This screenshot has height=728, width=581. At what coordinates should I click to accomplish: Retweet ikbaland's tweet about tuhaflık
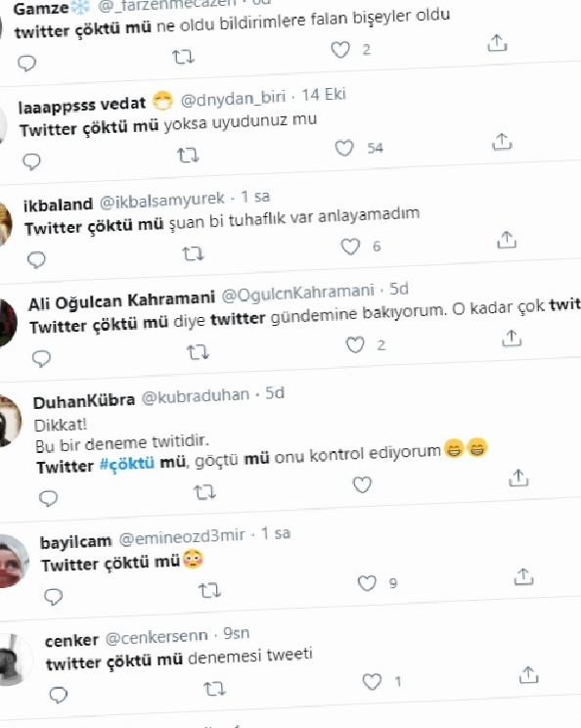[x=193, y=253]
